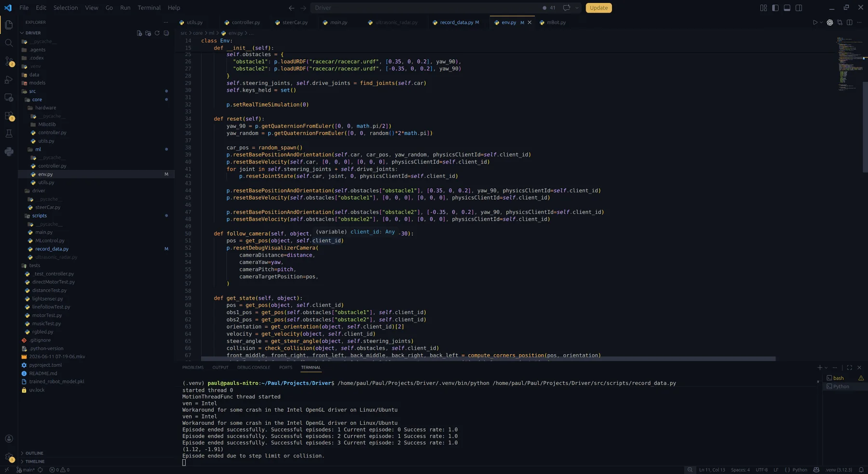Collapse the DRIVER root folder section
Image resolution: width=868 pixels, height=474 pixels.
tap(33, 33)
